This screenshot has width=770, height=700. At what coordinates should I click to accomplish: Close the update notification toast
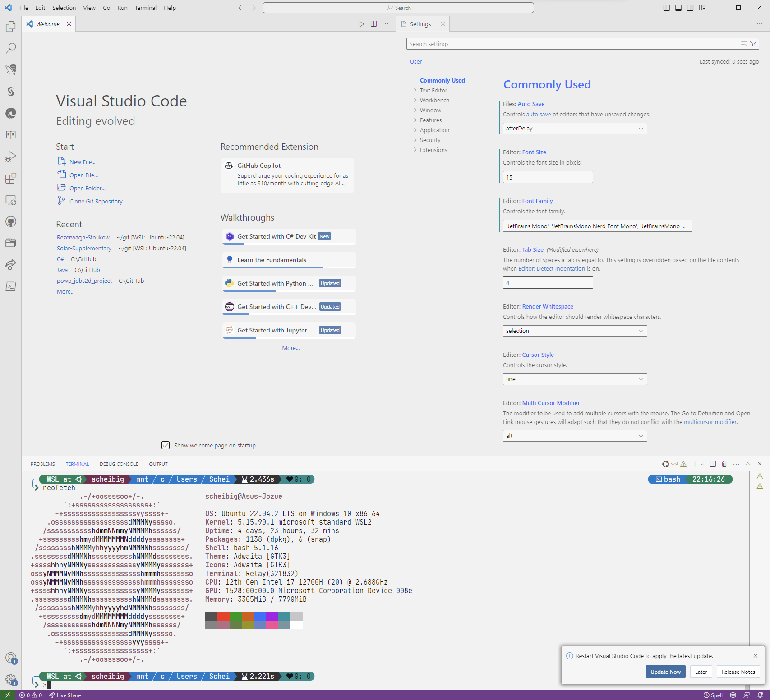point(756,656)
